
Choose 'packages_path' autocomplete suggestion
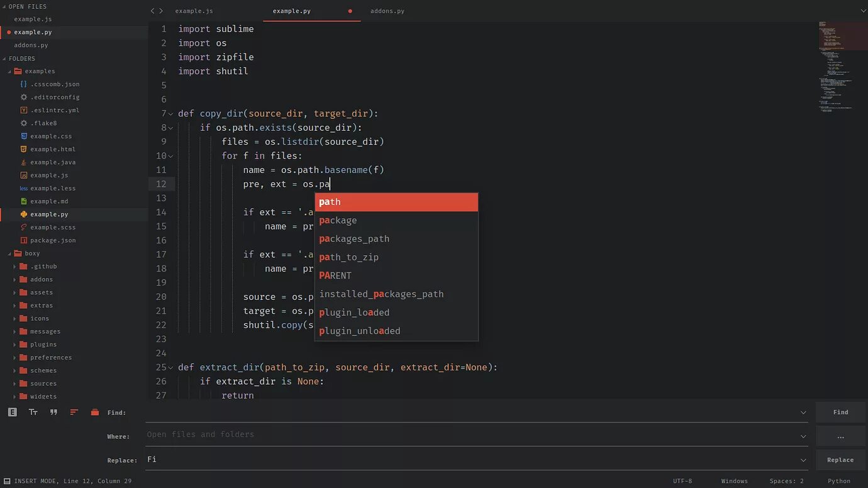pos(396,239)
